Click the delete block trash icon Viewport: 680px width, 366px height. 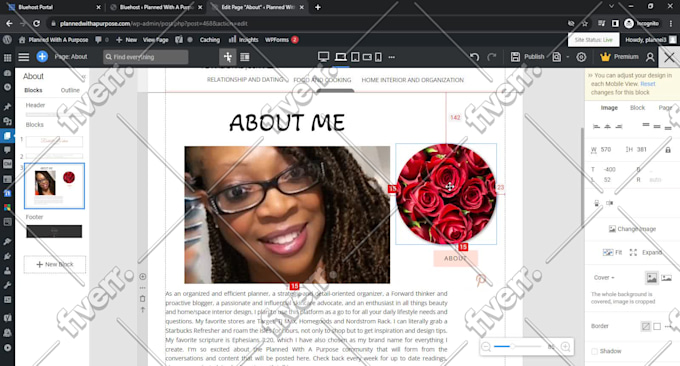click(143, 299)
